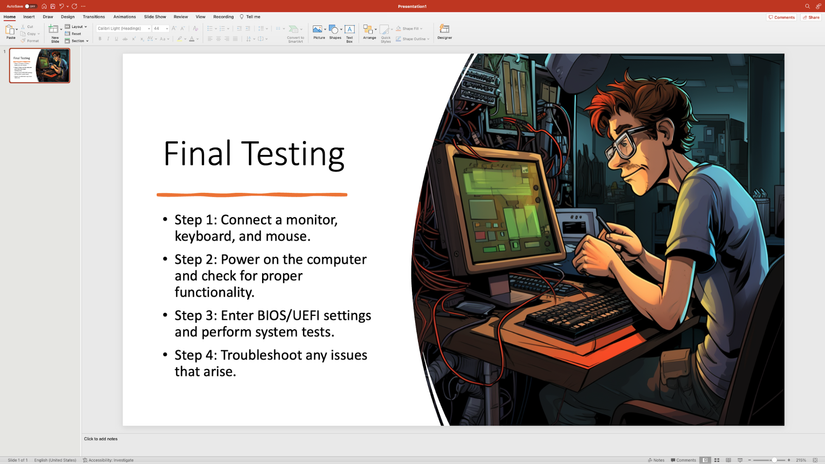The image size is (825, 464).
Task: Click the text highlight color swatch
Action: coord(179,39)
